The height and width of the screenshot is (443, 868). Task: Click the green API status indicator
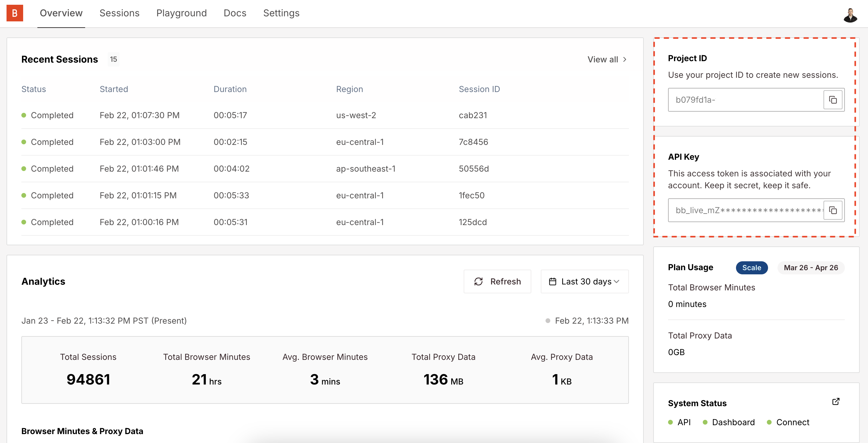point(670,422)
